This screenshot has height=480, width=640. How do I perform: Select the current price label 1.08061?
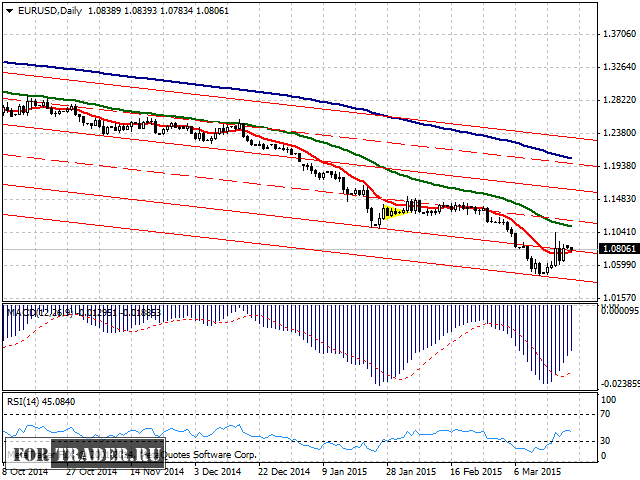pyautogui.click(x=619, y=249)
